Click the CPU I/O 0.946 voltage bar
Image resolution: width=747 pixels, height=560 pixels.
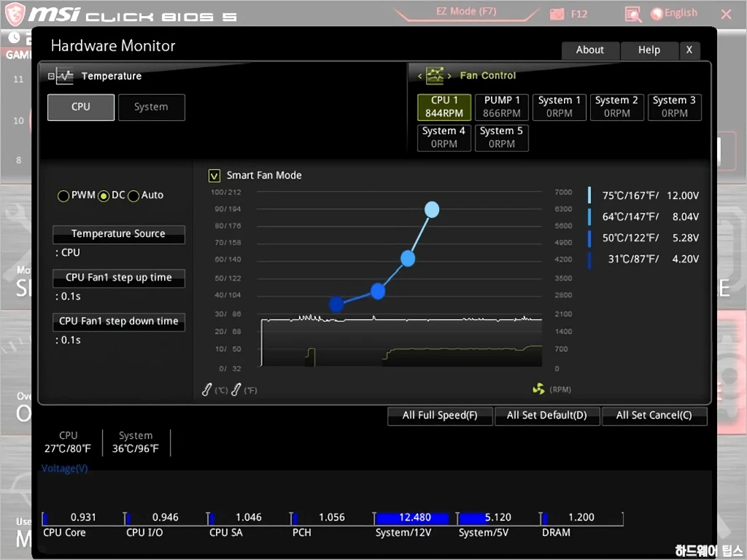click(x=166, y=518)
